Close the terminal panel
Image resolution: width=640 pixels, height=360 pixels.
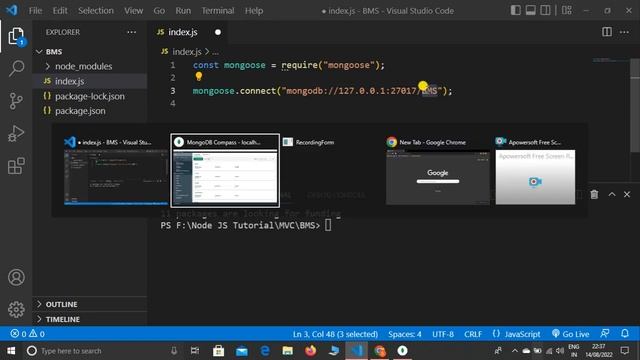[627, 194]
